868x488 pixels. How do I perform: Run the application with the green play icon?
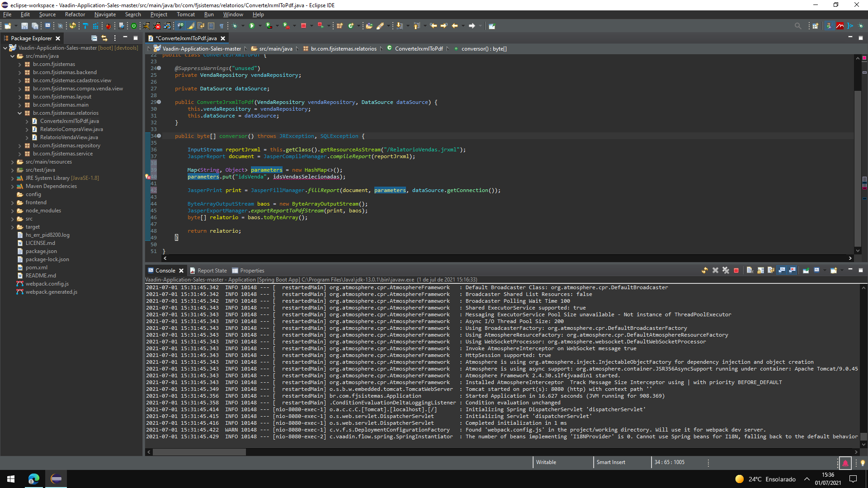tap(252, 26)
